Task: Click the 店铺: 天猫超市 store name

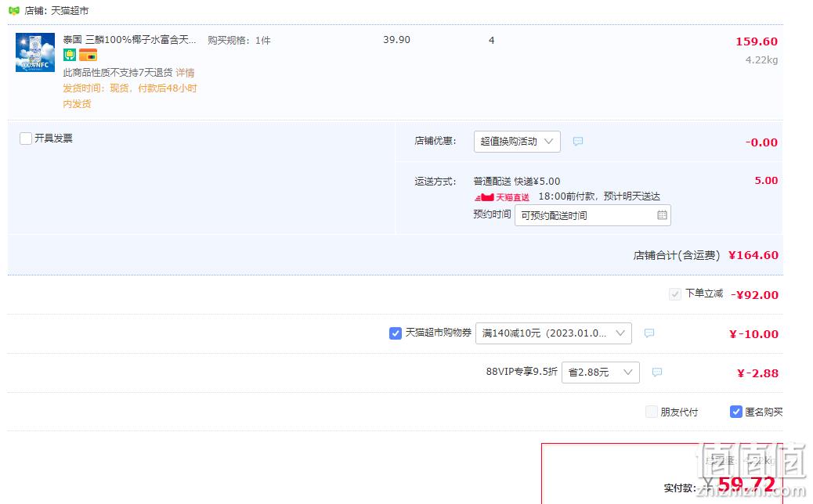Action: click(56, 10)
